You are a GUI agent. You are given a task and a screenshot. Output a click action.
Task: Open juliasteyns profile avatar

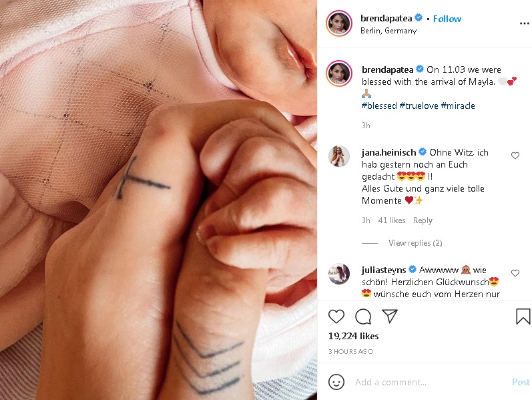coord(339,274)
